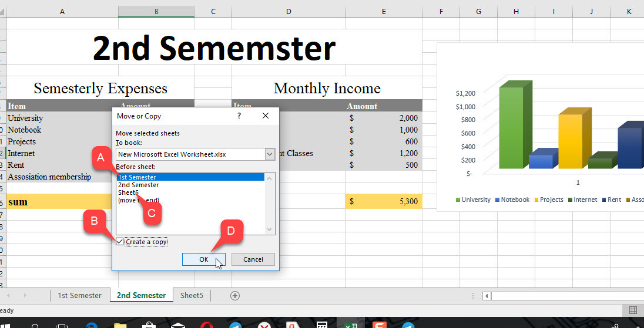Select column B header
This screenshot has height=328, width=644.
tap(156, 12)
